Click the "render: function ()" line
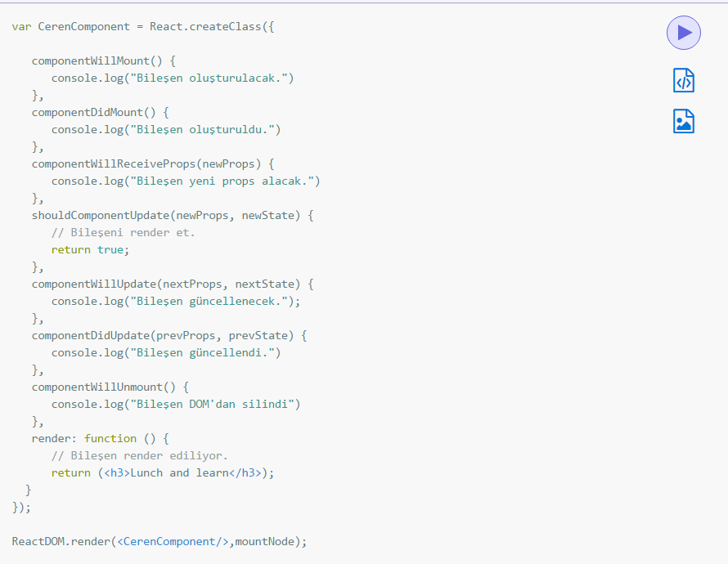Viewport: 728px width, 564px height. [x=101, y=439]
